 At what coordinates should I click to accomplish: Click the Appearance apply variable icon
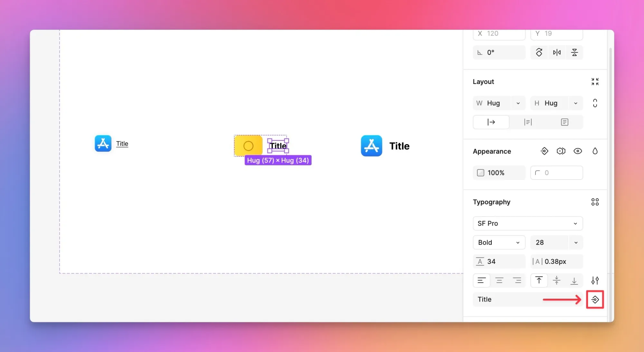[x=544, y=151]
